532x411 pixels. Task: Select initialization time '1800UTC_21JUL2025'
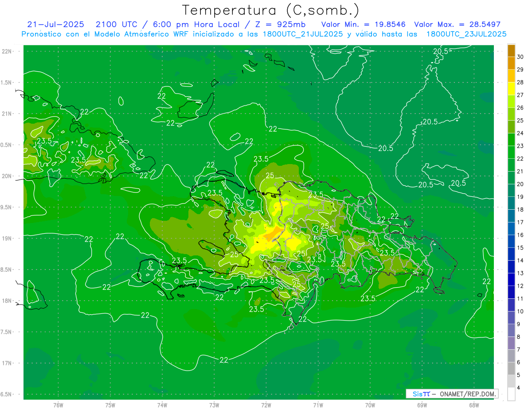pos(303,34)
